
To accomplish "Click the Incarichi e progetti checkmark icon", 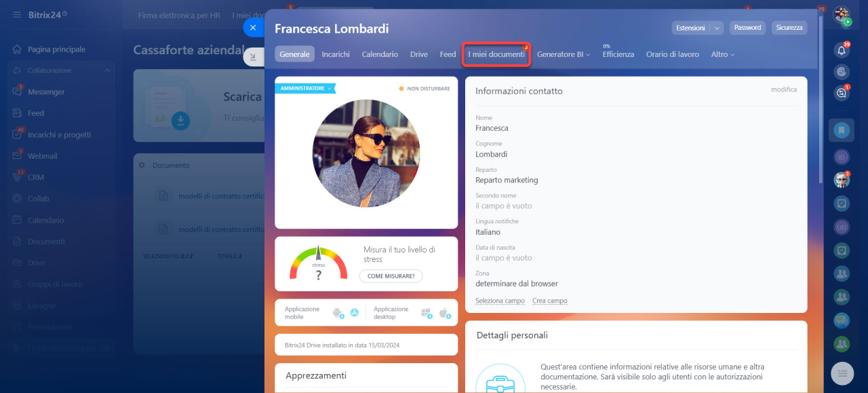I will [x=17, y=134].
